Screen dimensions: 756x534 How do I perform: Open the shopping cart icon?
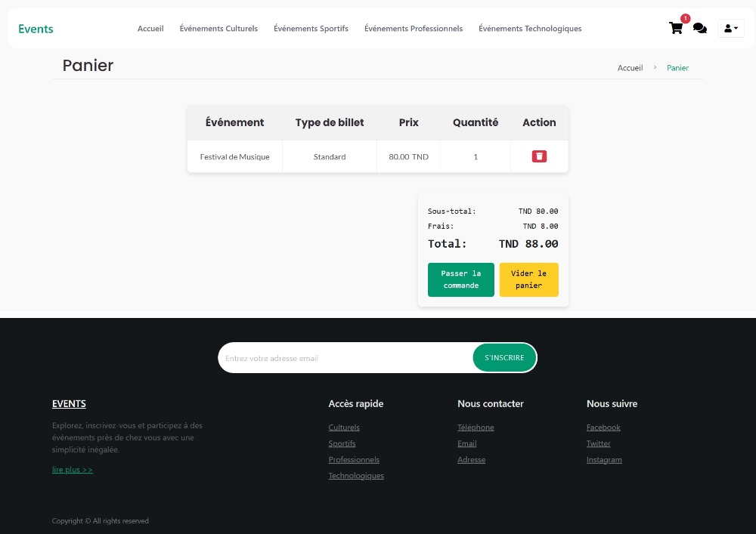coord(676,28)
